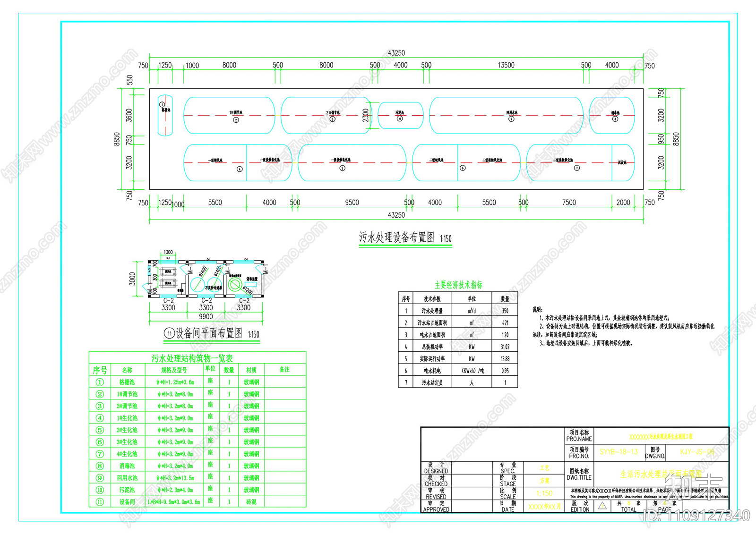756x534 pixels.
Task: Click the vertical 2300 dimension label
Action: [x=365, y=115]
